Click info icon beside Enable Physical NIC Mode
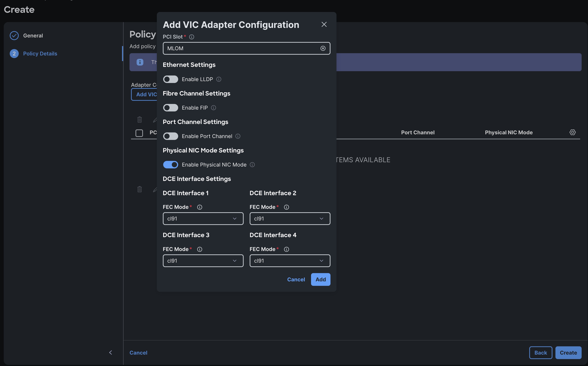The image size is (588, 366). (252, 165)
